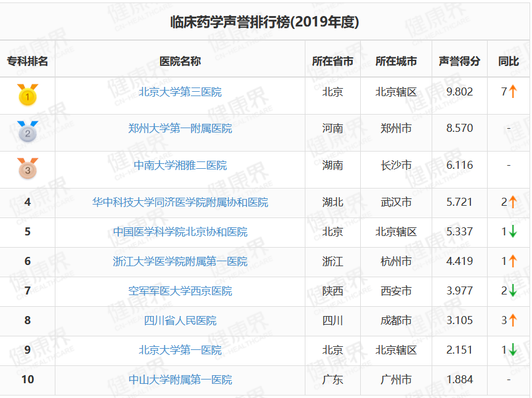
Task: Click the gold medal rank 1 icon
Action: coord(28,95)
